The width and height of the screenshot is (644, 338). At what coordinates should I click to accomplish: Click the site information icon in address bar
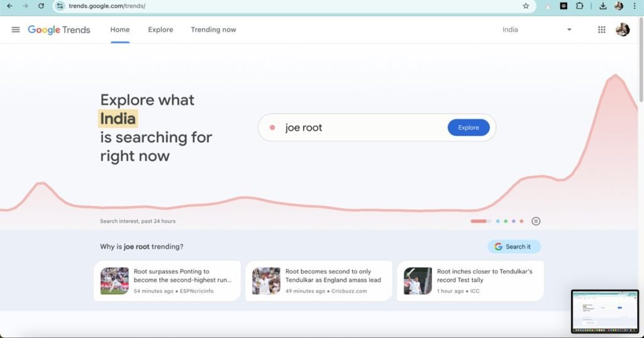click(x=60, y=6)
